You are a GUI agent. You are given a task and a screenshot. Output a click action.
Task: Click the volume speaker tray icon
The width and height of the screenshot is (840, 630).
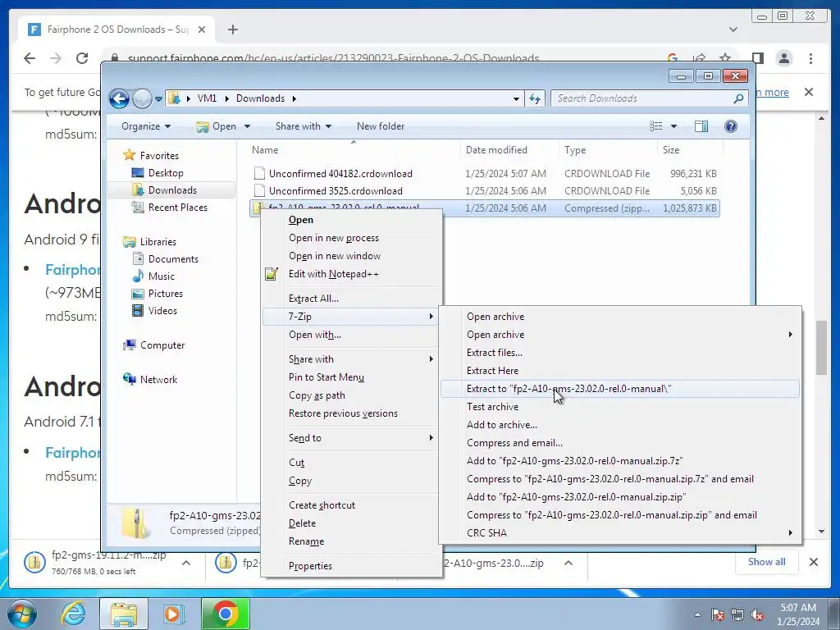click(x=757, y=615)
